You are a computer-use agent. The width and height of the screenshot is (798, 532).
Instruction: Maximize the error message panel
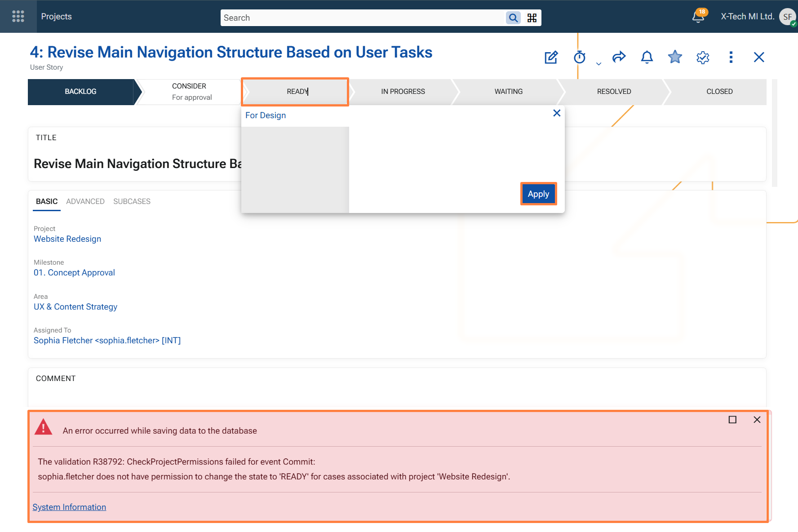coord(732,420)
